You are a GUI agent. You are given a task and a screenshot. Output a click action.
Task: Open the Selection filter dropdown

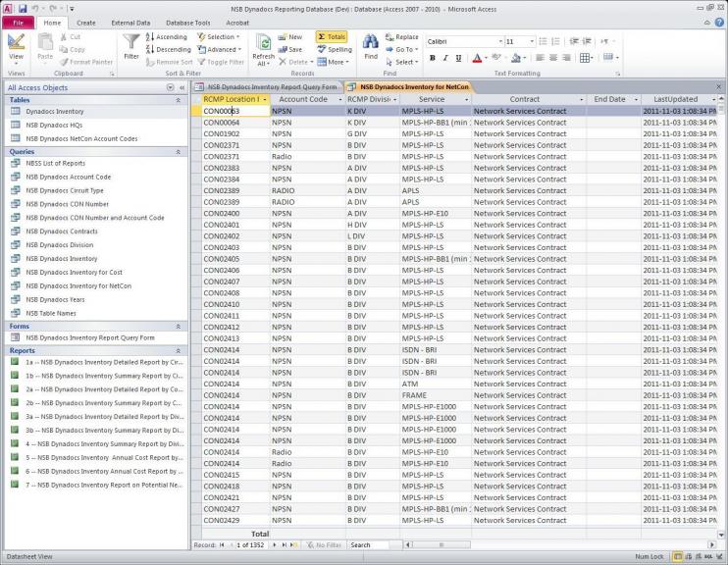218,36
